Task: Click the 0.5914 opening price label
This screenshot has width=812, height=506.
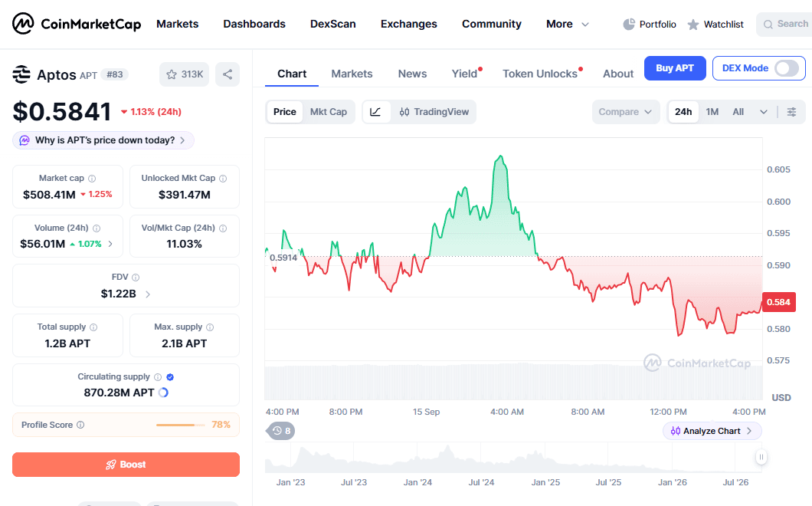Action: click(283, 258)
